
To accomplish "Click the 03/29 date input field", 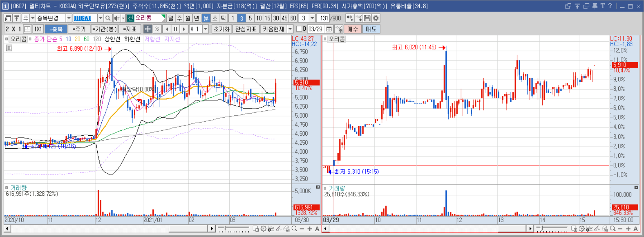I will tap(315, 29).
